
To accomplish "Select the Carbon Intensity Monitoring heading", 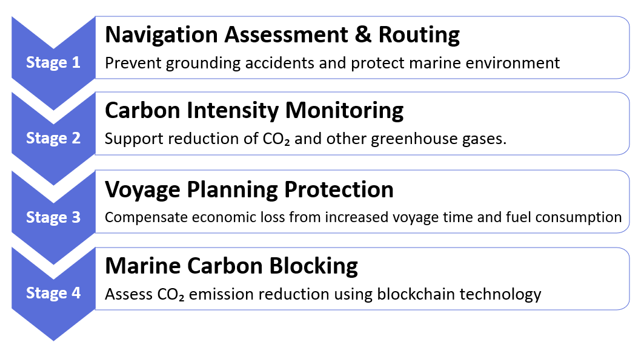I will [x=254, y=110].
